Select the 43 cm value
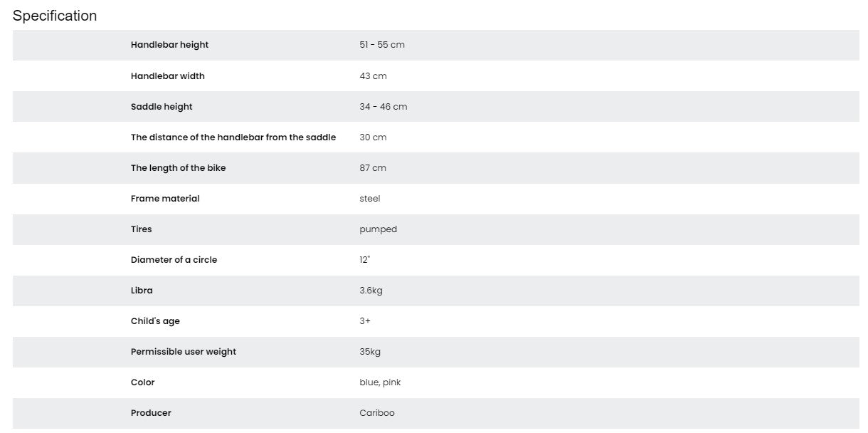Screen dimensions: 868x433 click(373, 76)
